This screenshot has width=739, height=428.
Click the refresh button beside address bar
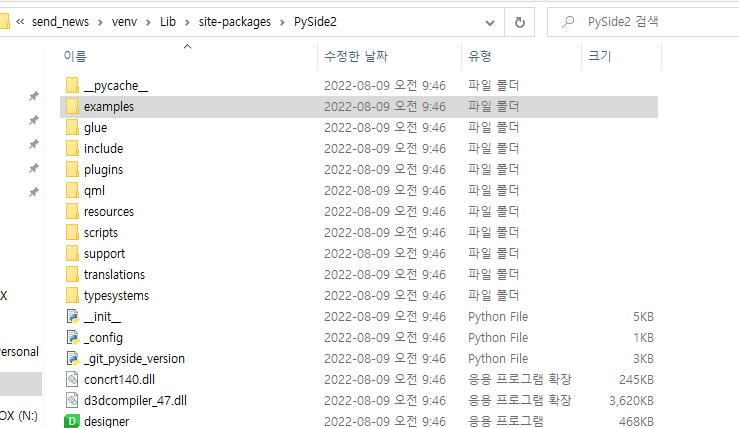pyautogui.click(x=519, y=22)
